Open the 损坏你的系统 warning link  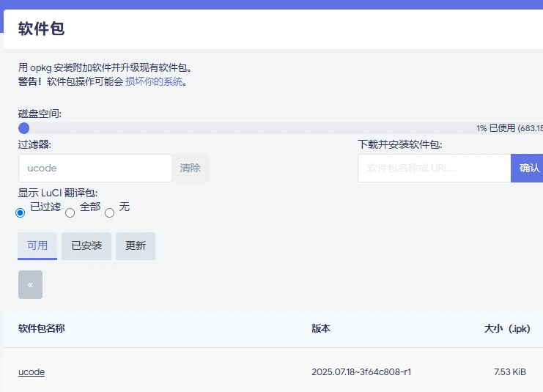pyautogui.click(x=154, y=81)
